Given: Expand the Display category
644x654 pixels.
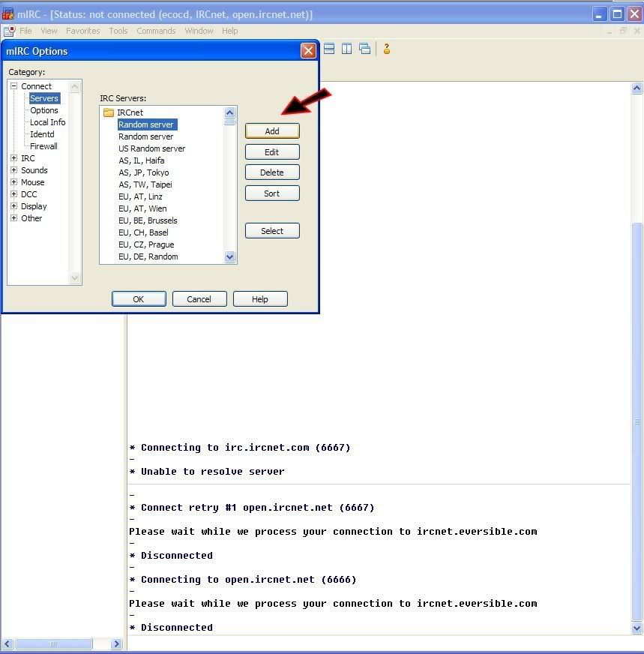Looking at the screenshot, I should pyautogui.click(x=13, y=206).
